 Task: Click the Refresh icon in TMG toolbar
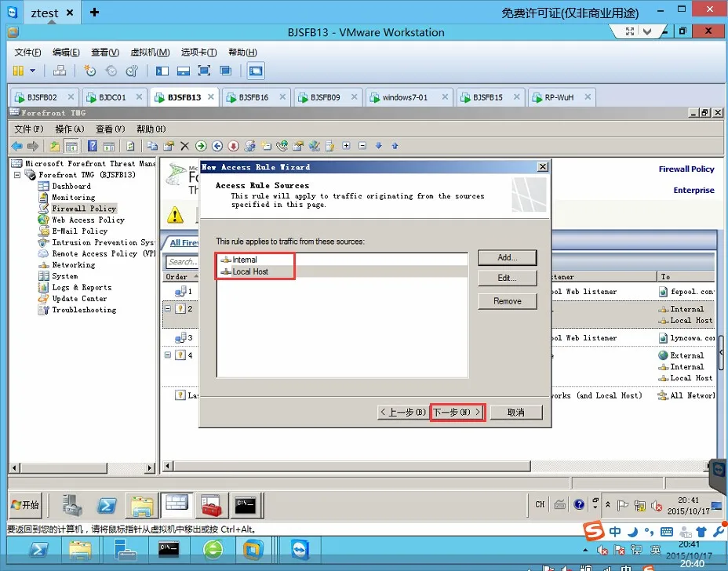click(x=130, y=146)
